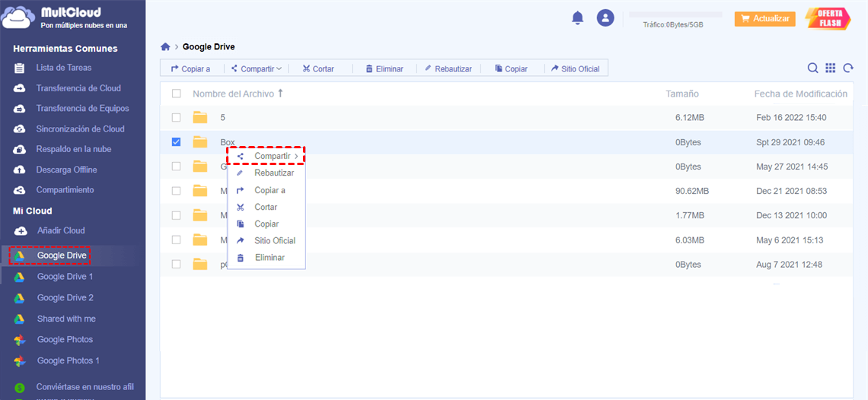The width and height of the screenshot is (868, 400).
Task: Click Conviértase en nuestro afil link
Action: tap(85, 387)
